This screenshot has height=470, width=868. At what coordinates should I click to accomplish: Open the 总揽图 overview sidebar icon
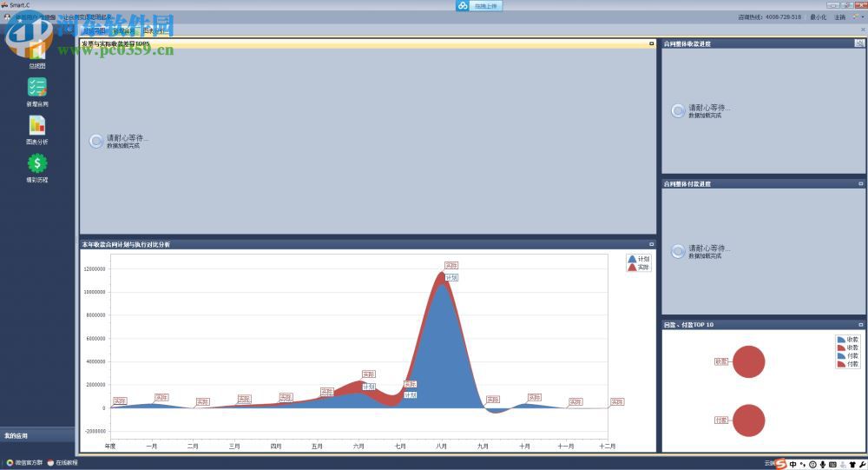[x=36, y=49]
